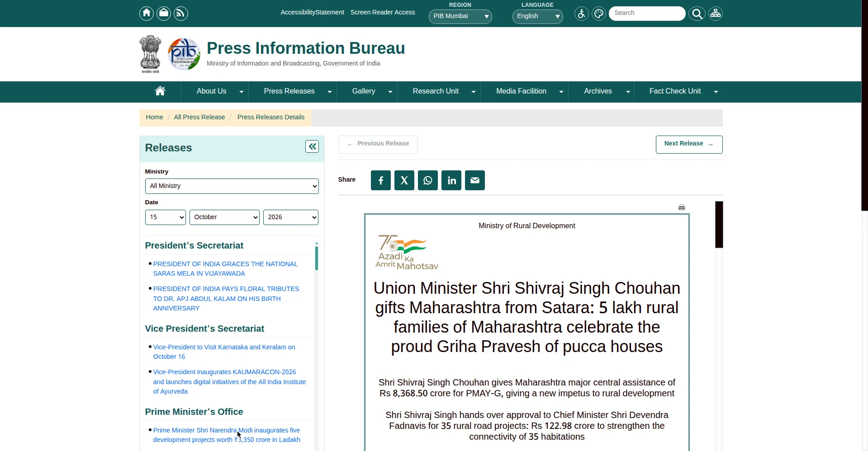Open Screen Reader Access link
The width and height of the screenshot is (868, 451).
[x=383, y=13]
